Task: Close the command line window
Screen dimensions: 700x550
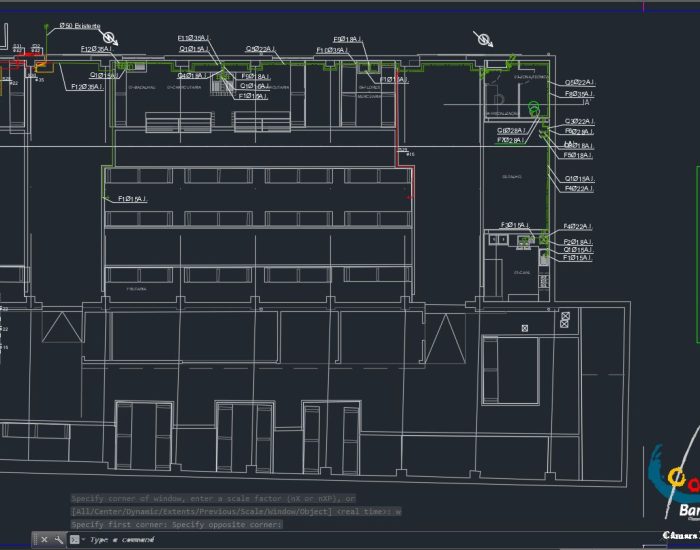Action: [x=44, y=540]
